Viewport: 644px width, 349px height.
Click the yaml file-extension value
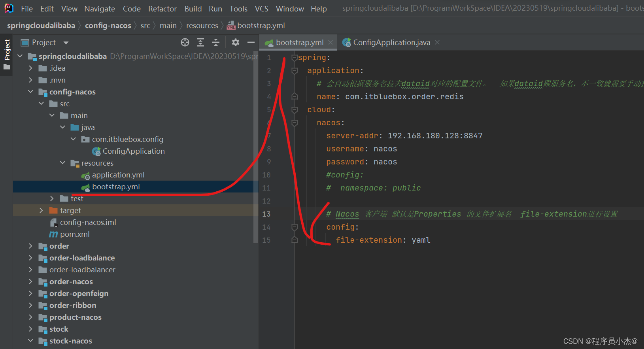[421, 240]
